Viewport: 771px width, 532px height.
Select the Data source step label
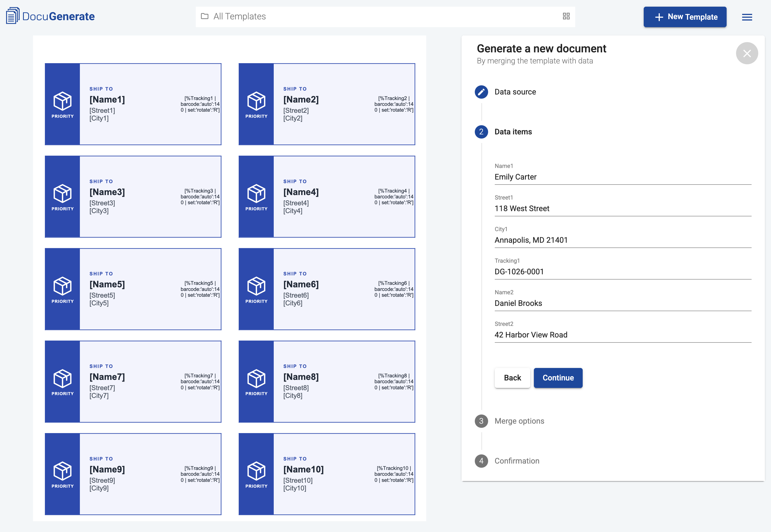point(515,92)
